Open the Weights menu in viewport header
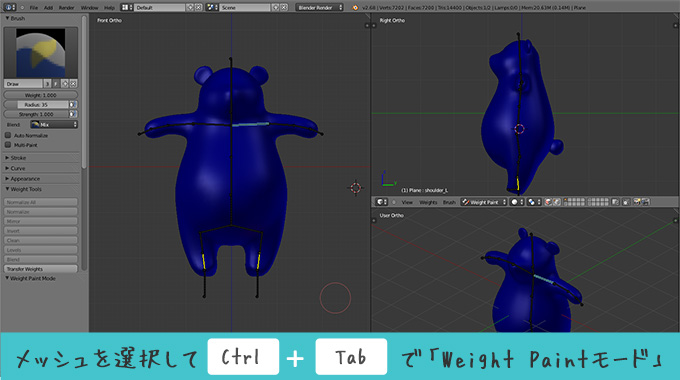The width and height of the screenshot is (680, 380). (x=428, y=203)
